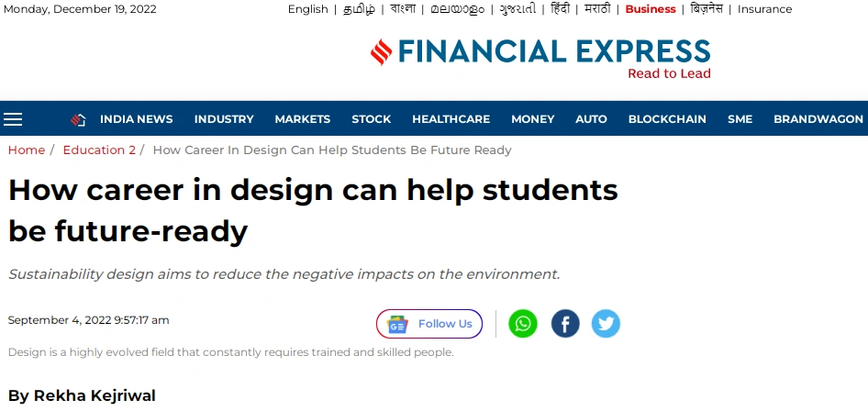
Task: Go to the Healthcare section
Action: tap(451, 119)
